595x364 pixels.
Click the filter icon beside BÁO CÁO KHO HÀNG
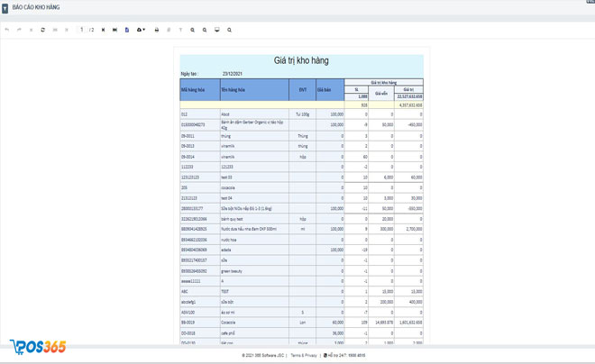[5, 8]
